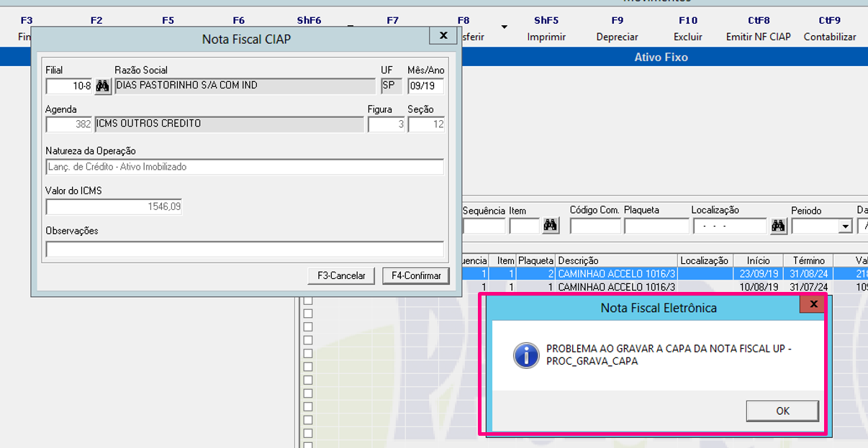Click OK in Nota Fiscal Eletrônica dialog
This screenshot has width=868, height=448.
(782, 411)
